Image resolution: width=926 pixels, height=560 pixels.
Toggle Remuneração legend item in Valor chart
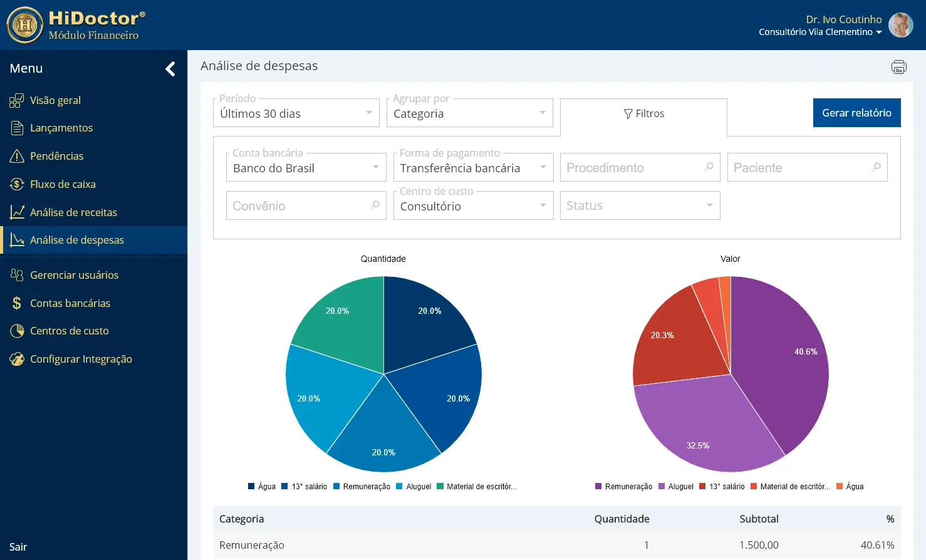[x=623, y=487]
